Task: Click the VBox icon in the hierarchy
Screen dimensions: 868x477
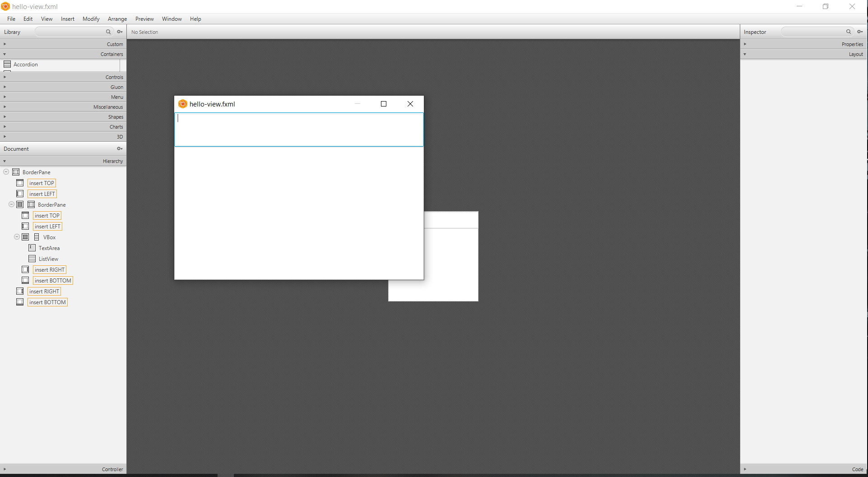Action: (x=37, y=237)
